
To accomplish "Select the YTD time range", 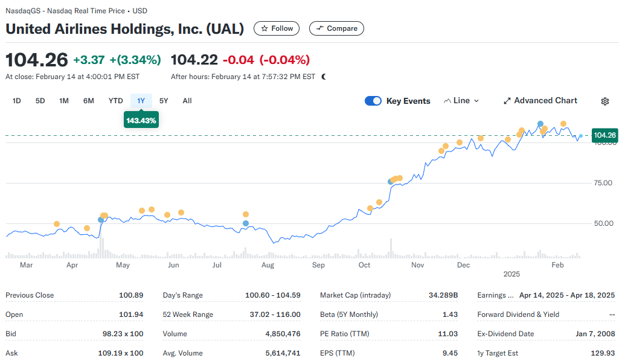I will coord(115,101).
